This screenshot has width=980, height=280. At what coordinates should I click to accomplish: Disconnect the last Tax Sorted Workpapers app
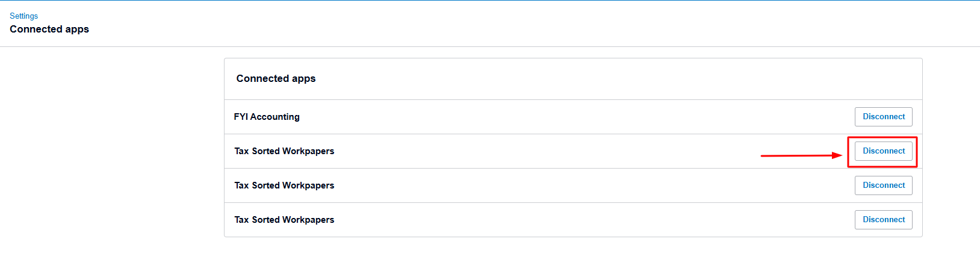pos(883,220)
